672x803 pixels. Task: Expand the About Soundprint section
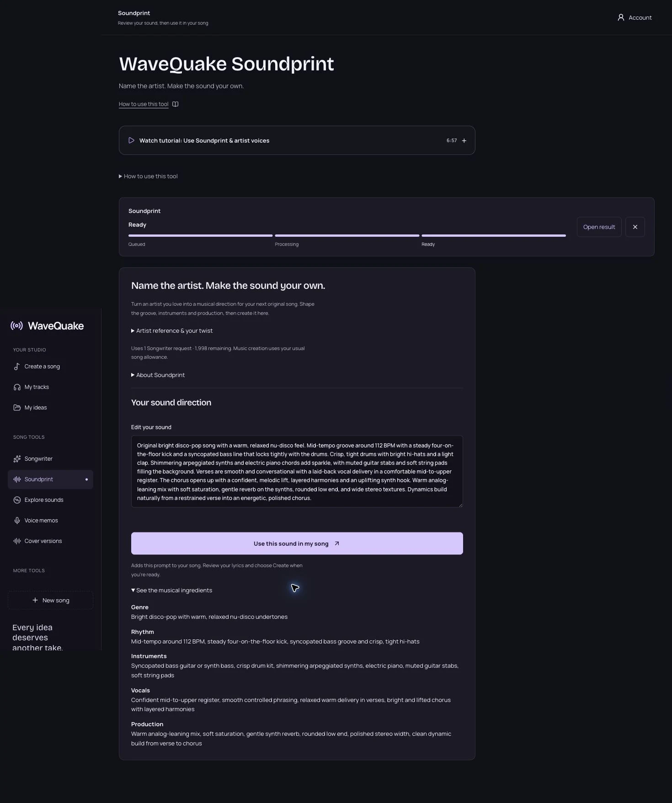[158, 375]
